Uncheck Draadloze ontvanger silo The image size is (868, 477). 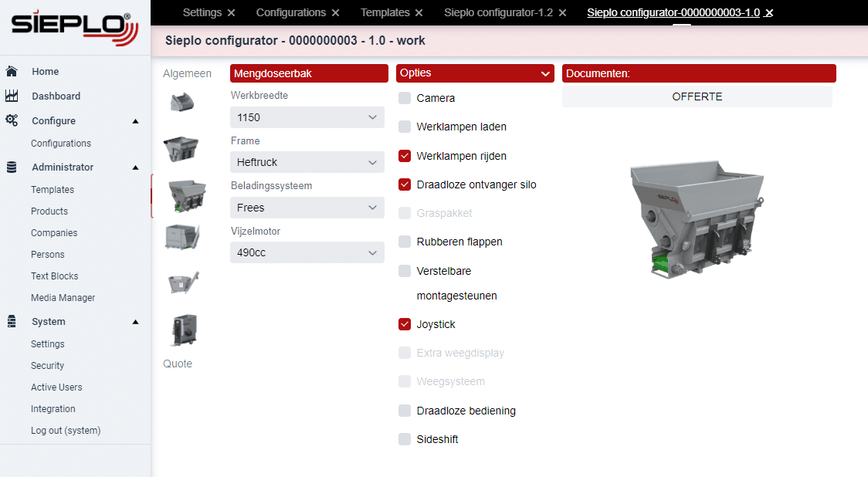tap(405, 184)
